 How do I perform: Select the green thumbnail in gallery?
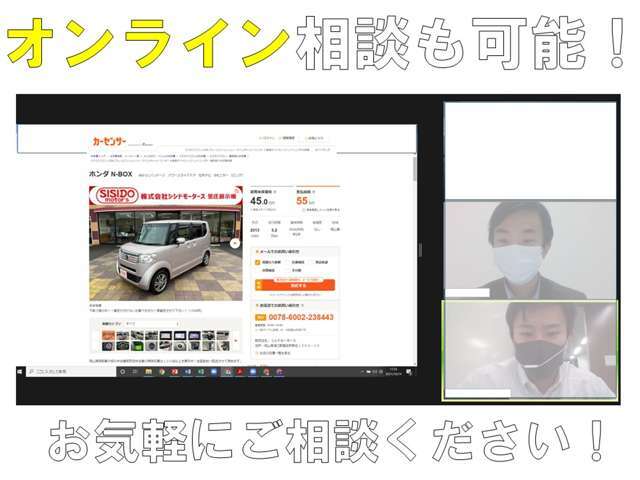(x=137, y=346)
